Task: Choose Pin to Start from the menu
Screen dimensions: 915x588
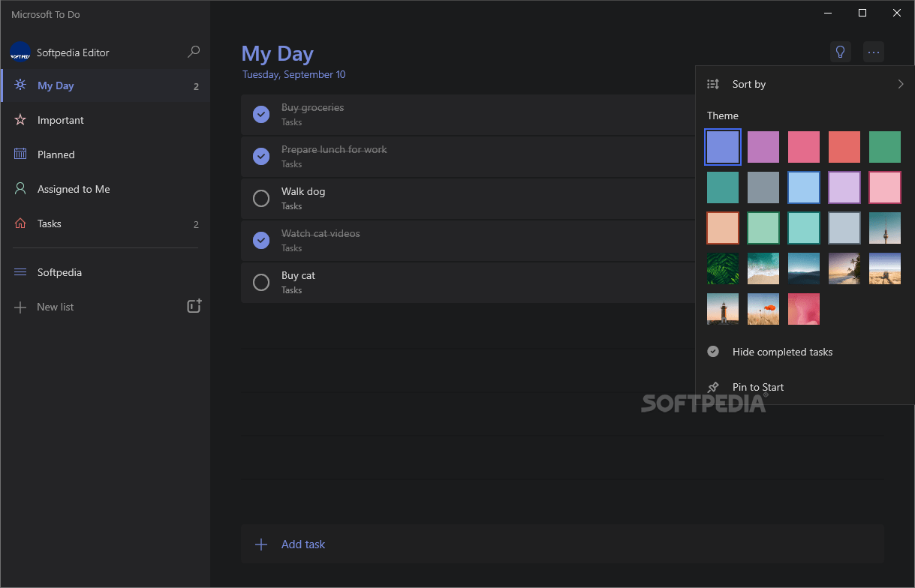Action: [805, 387]
